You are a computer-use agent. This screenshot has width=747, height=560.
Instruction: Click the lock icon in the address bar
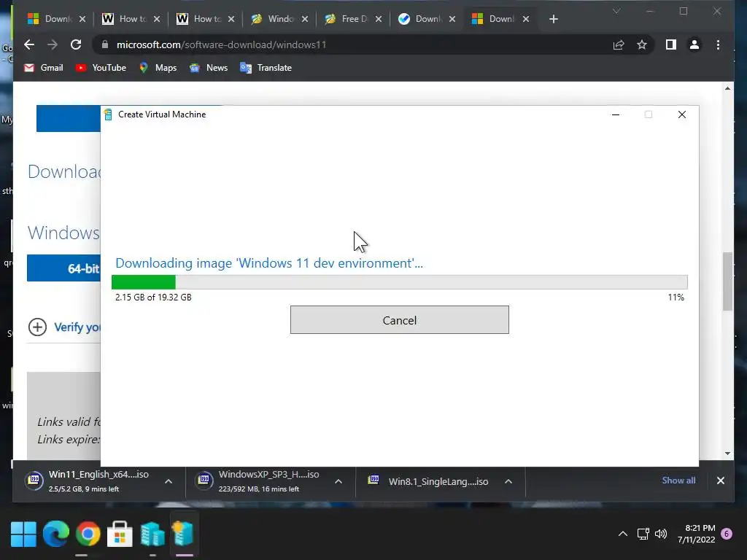[x=105, y=44]
